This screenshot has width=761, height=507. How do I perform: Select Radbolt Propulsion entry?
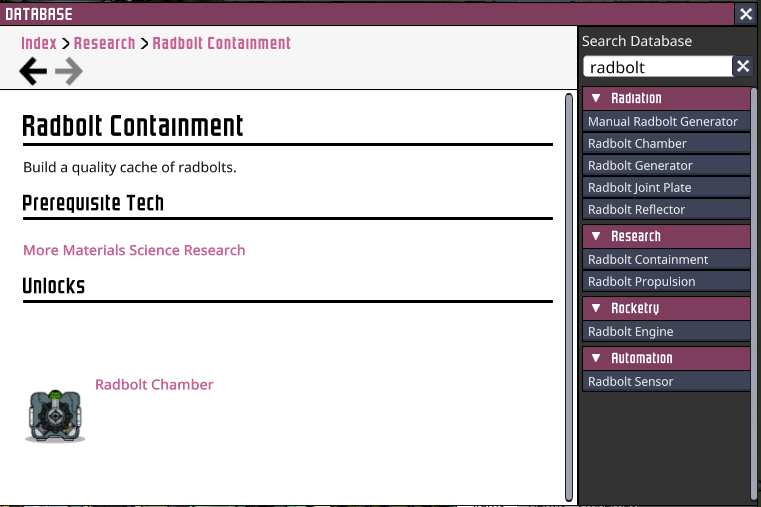point(666,281)
